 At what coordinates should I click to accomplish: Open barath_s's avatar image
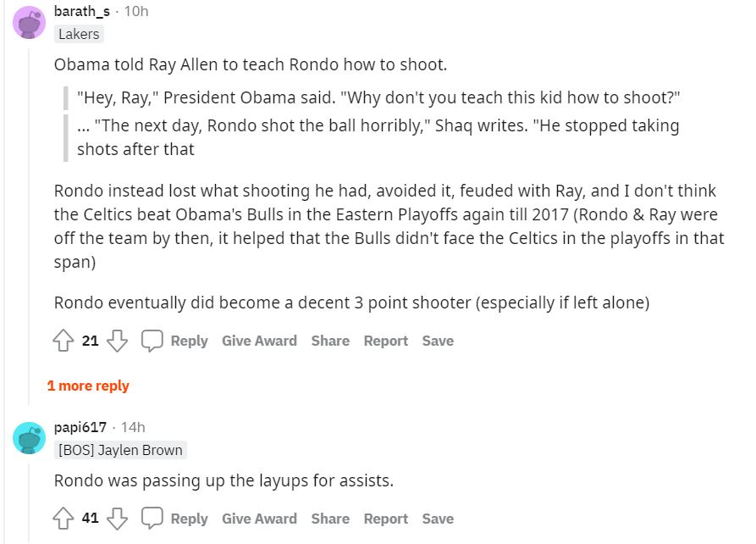coord(28,23)
